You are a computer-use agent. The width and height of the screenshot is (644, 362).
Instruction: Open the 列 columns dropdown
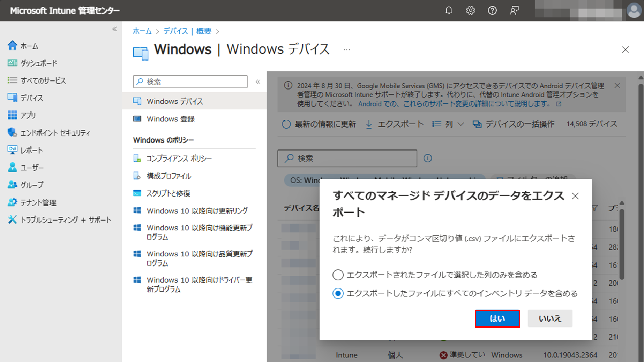pyautogui.click(x=448, y=124)
